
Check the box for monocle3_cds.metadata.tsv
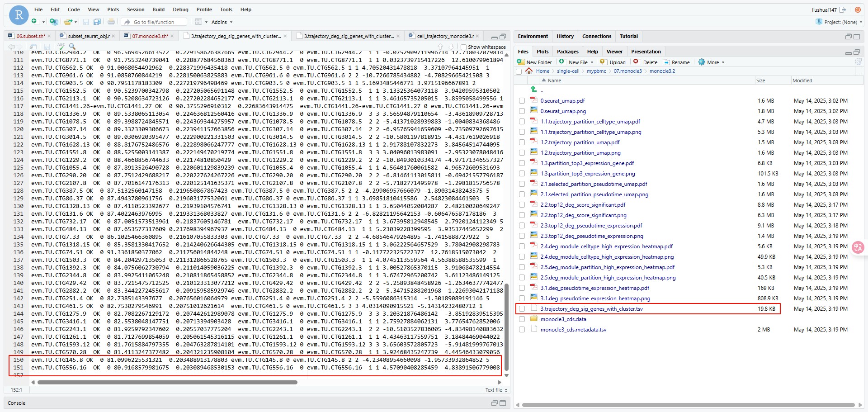click(x=522, y=330)
